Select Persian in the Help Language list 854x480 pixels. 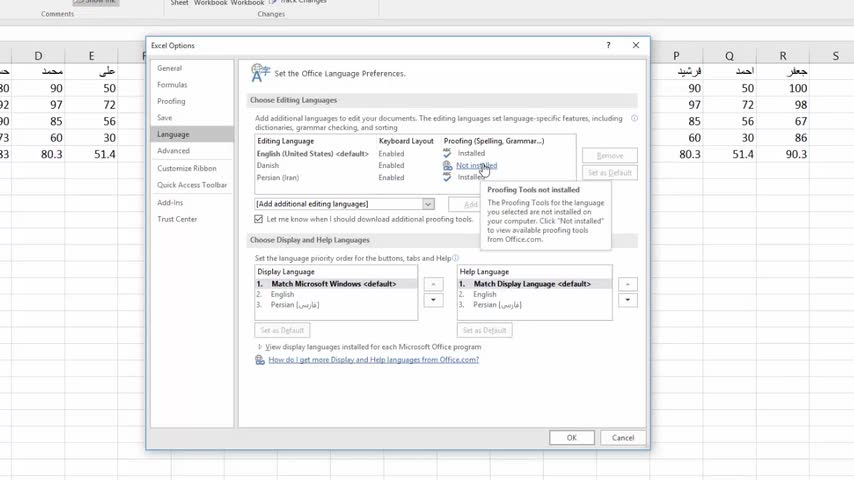tap(534, 305)
